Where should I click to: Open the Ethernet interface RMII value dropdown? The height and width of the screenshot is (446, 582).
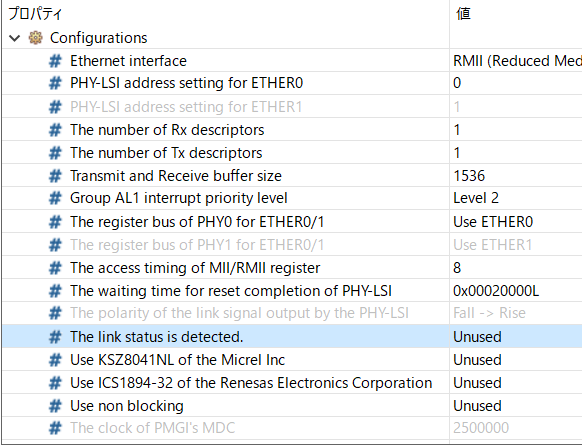coord(516,61)
